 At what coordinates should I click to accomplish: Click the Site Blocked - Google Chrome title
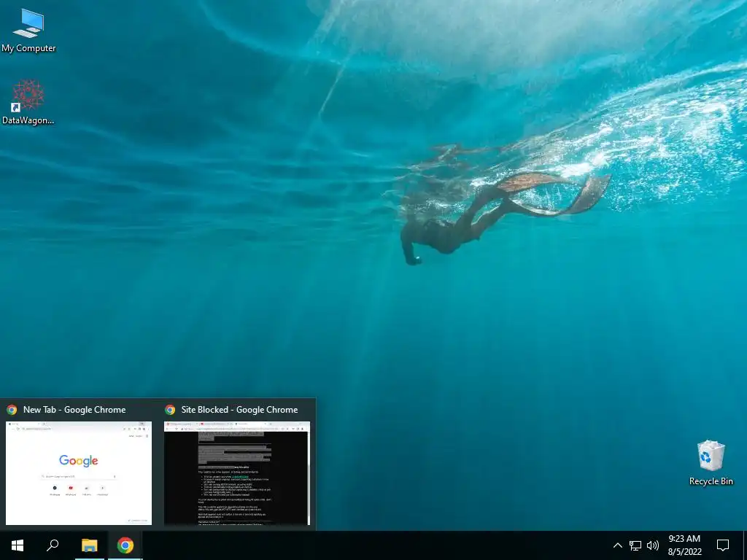239,410
